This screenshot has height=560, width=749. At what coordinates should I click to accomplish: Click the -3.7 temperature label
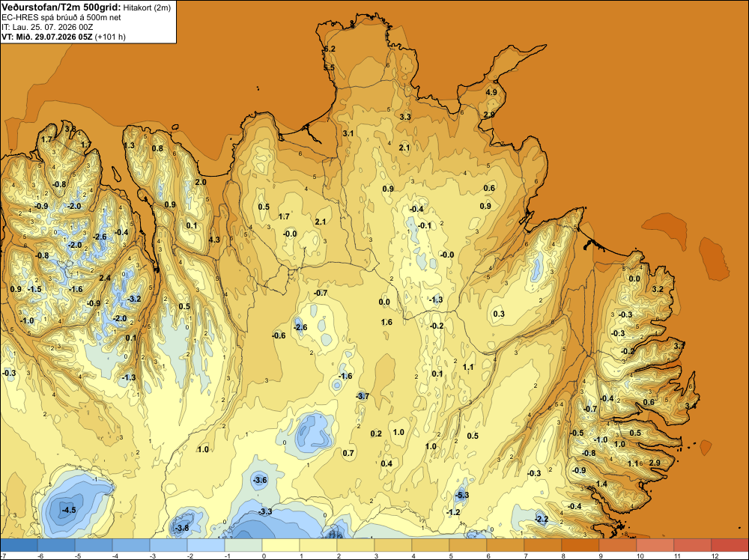(x=363, y=396)
